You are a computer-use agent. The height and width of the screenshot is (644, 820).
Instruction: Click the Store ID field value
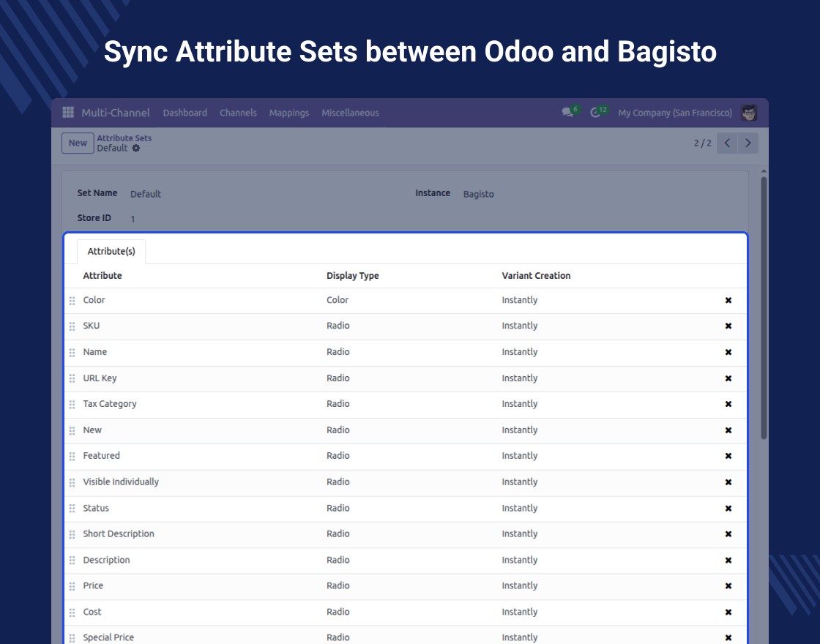tap(133, 219)
